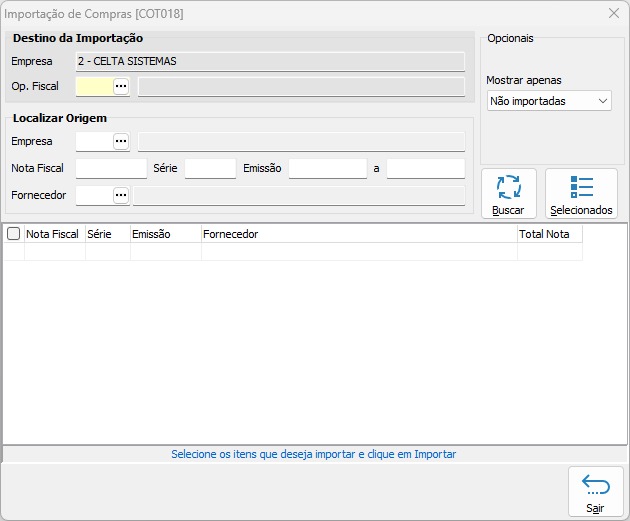Sort by Série column header
Image resolution: width=630 pixels, height=521 pixels.
[107, 234]
